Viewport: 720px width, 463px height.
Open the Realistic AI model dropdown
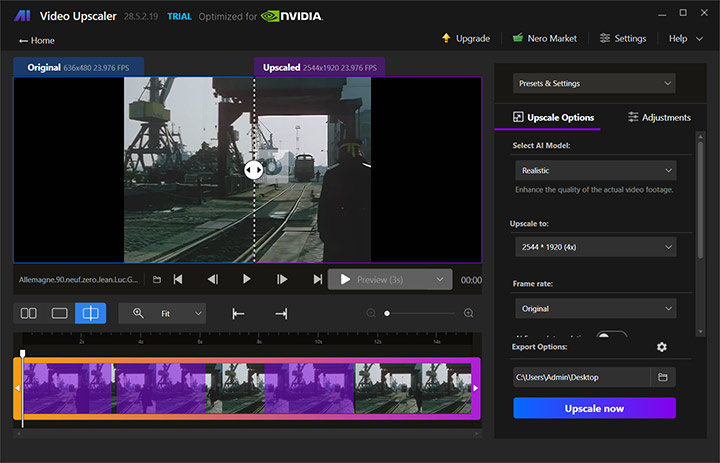[596, 170]
